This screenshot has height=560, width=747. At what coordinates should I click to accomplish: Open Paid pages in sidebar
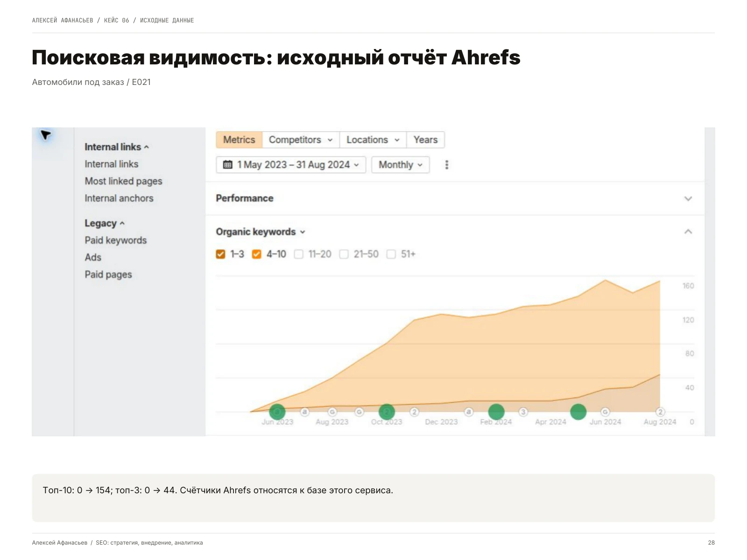point(108,274)
